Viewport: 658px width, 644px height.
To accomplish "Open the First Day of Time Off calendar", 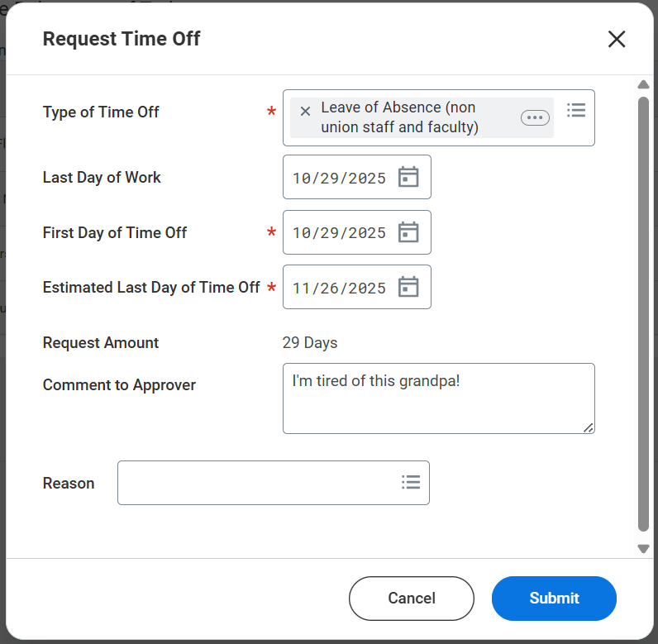I will pyautogui.click(x=408, y=232).
